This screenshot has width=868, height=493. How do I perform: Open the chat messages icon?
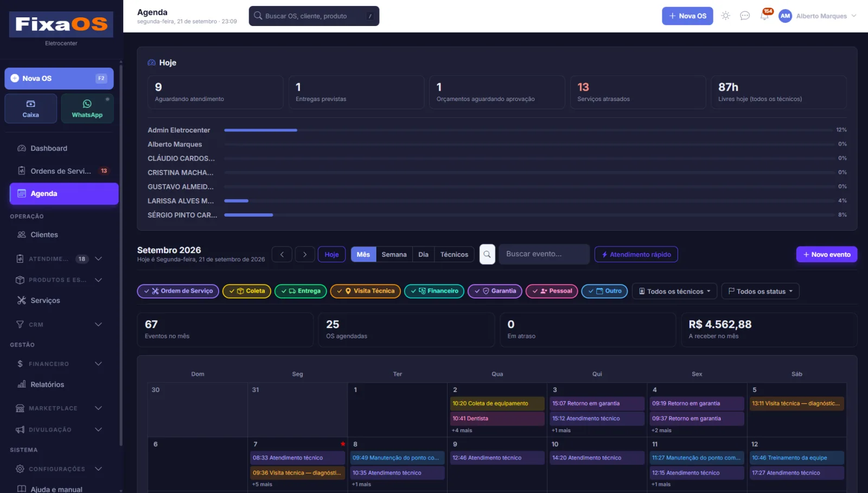(x=745, y=16)
